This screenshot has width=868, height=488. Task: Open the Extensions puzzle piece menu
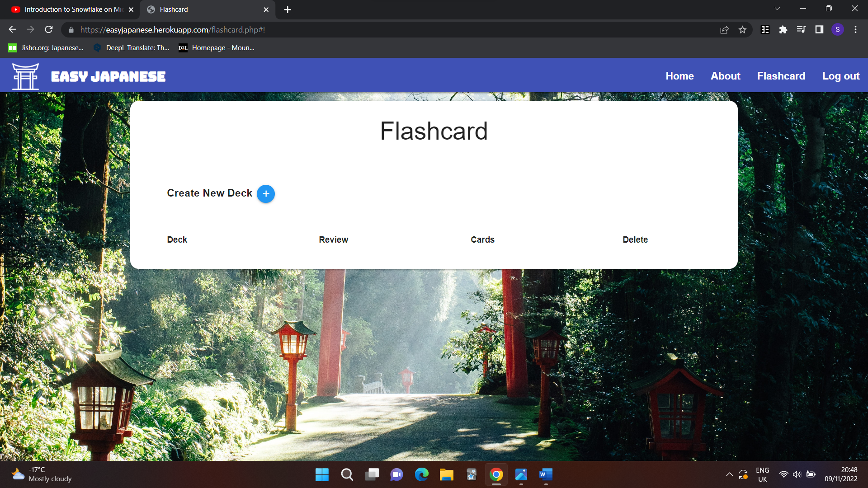[783, 30]
